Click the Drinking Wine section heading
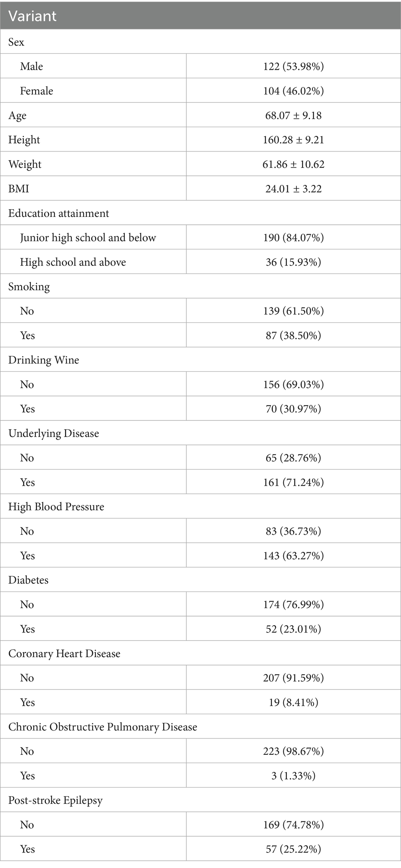This screenshot has height=868, width=401. [x=44, y=360]
